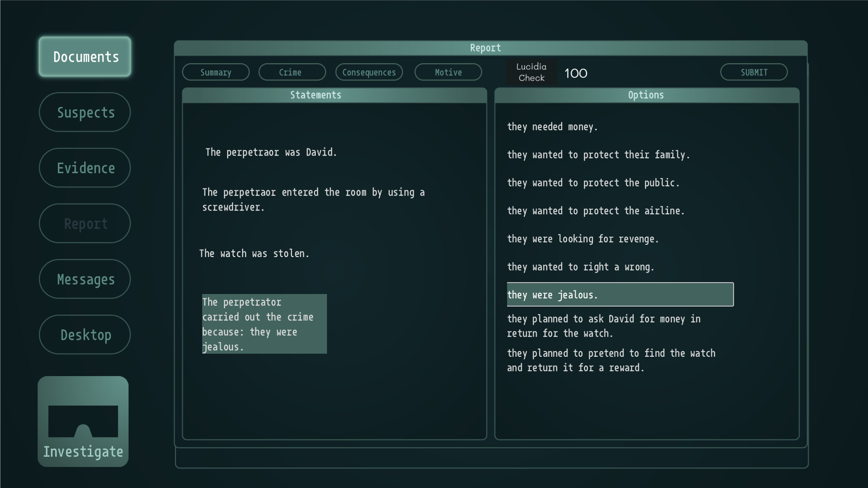
Task: Deselect the highlighted 'they were jealous' option
Action: [620, 295]
